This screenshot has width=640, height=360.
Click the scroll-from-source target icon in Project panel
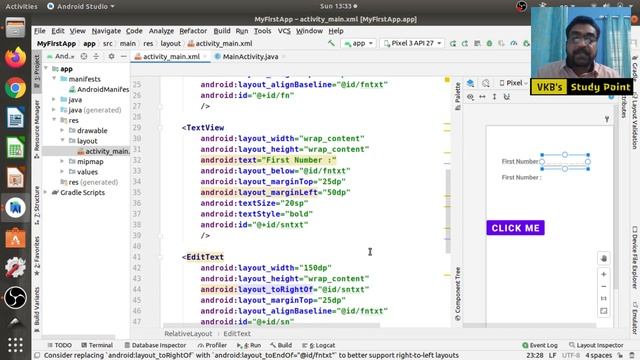point(84,56)
